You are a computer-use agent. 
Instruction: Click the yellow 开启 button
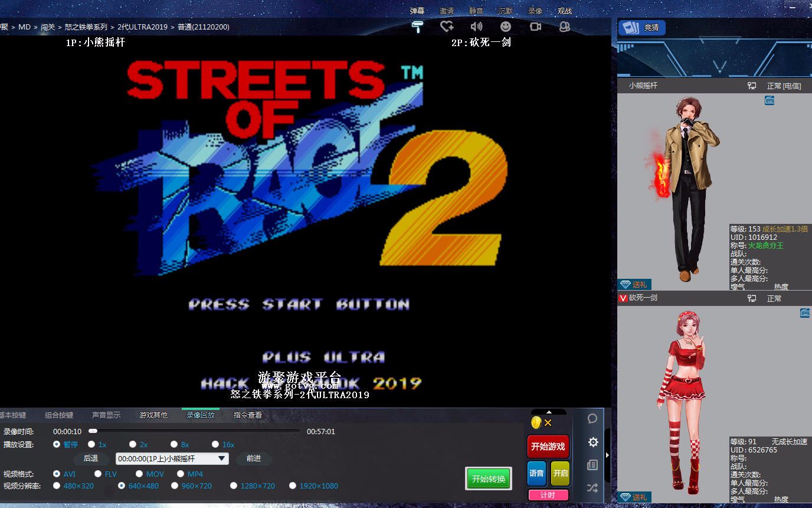pyautogui.click(x=560, y=473)
